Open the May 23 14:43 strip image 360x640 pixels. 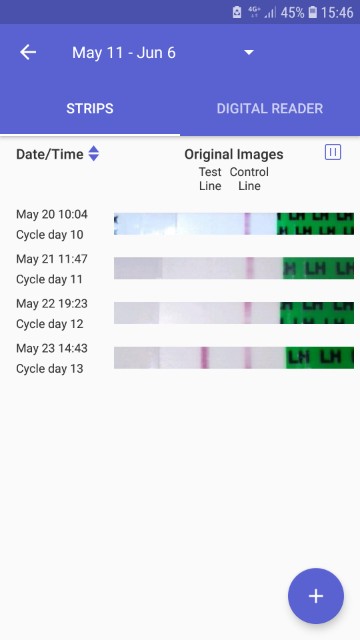click(234, 358)
